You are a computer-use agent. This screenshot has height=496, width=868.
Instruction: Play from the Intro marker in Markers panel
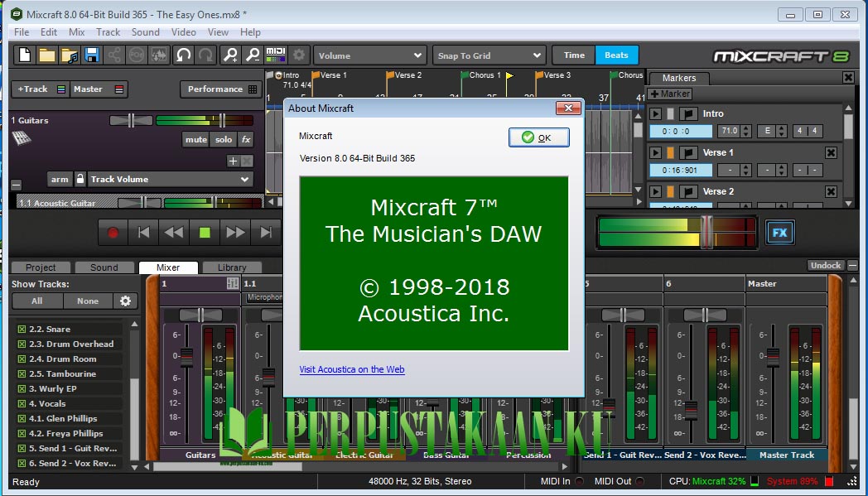pos(655,113)
